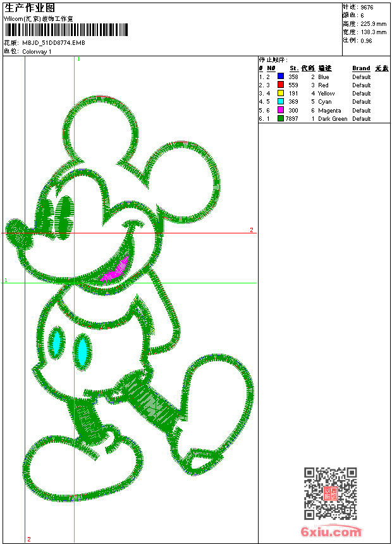The width and height of the screenshot is (392, 544).
Task: Click the 'Yellow' color name
Action: tap(326, 94)
